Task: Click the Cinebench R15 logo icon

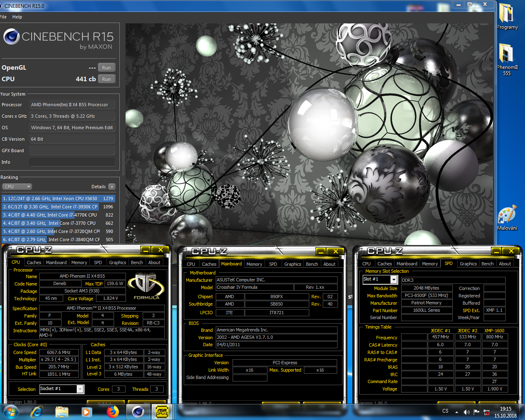Action: 11,37
